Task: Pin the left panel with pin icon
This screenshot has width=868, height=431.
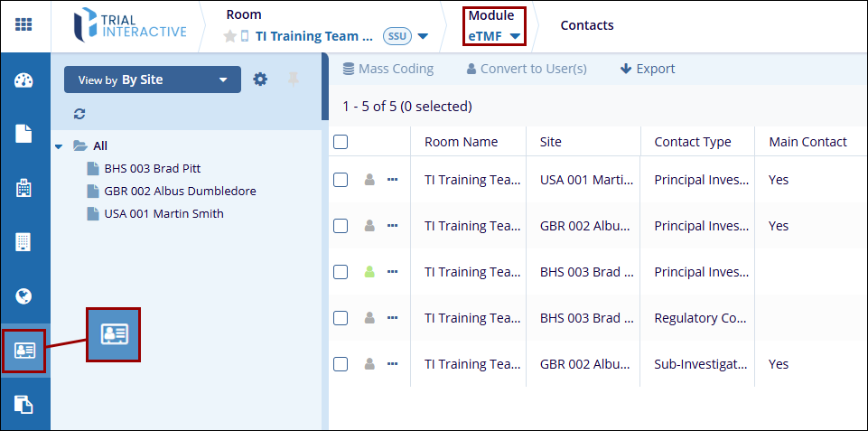Action: pyautogui.click(x=293, y=80)
